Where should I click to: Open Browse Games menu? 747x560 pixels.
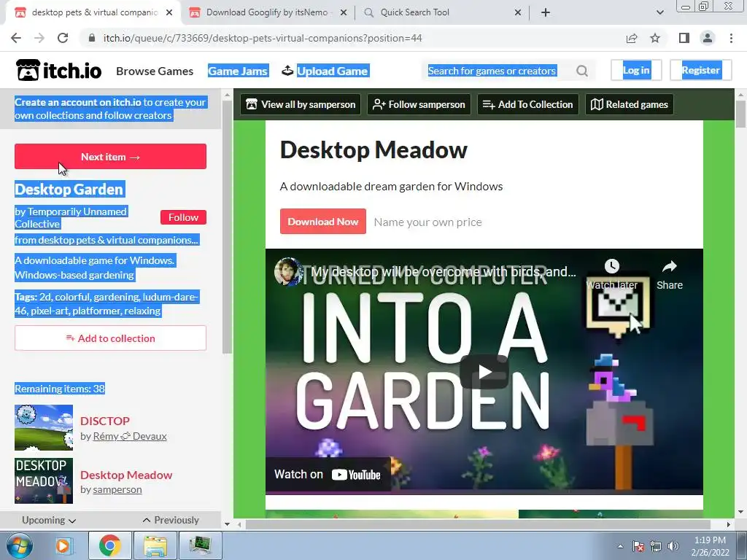click(x=155, y=71)
